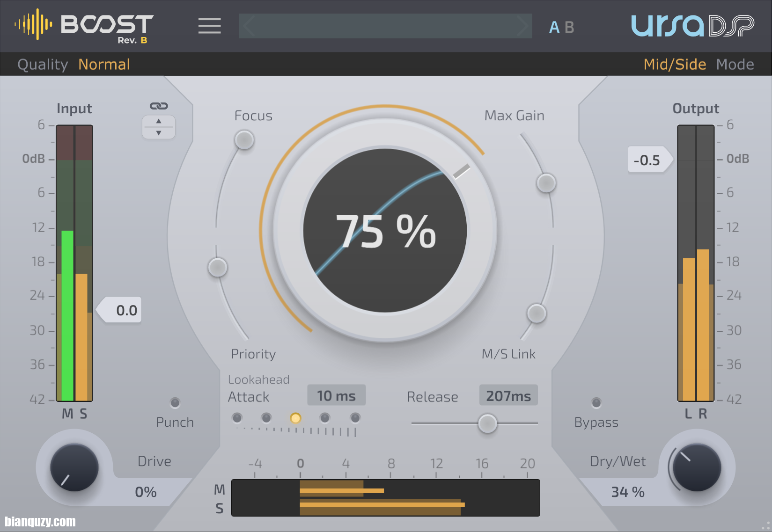
Task: Click the Release slider handle
Action: pyautogui.click(x=487, y=423)
